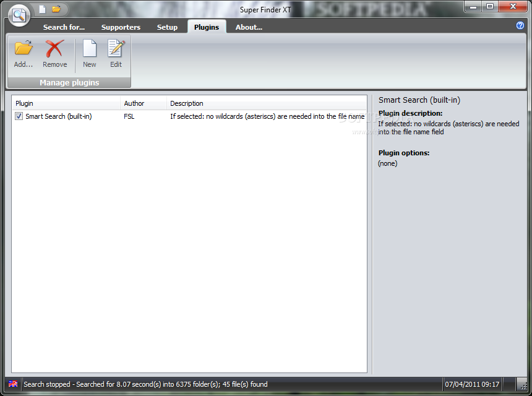
Task: Switch to the Search for... tab
Action: [x=64, y=27]
